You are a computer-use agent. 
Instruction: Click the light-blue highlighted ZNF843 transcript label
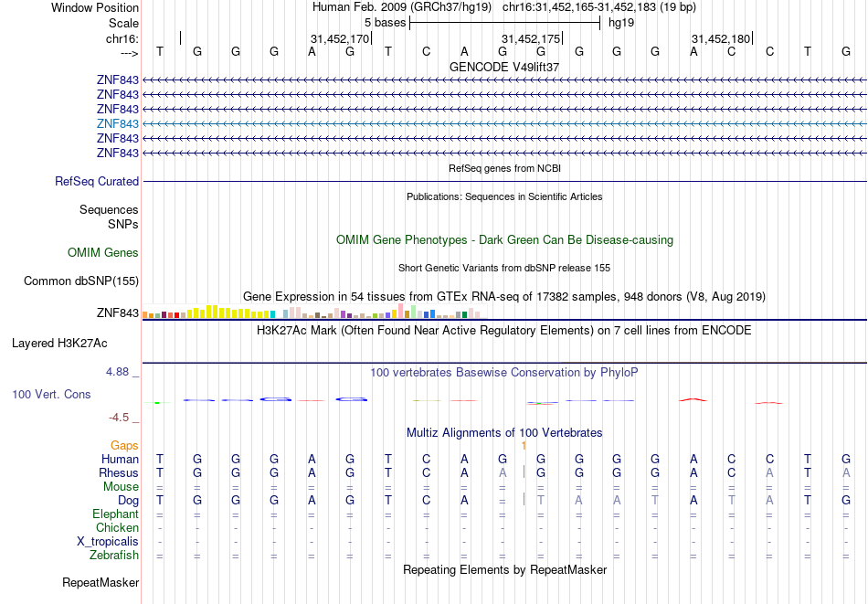[117, 123]
